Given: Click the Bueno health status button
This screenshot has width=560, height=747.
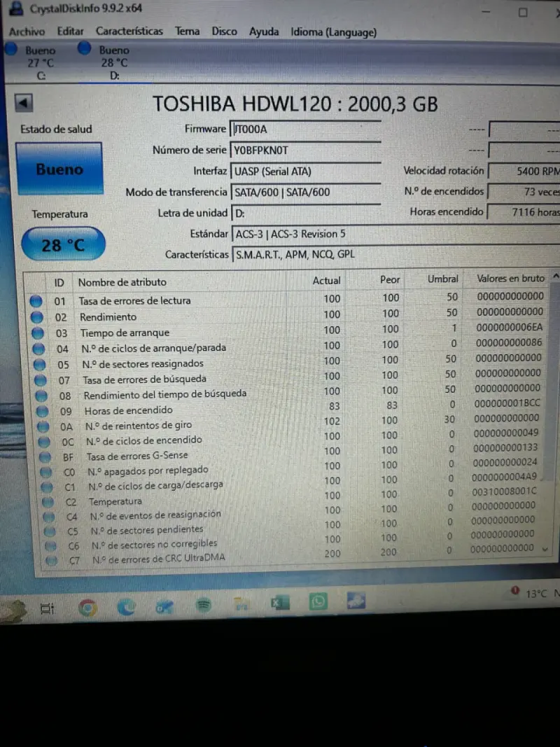Looking at the screenshot, I should (x=59, y=169).
